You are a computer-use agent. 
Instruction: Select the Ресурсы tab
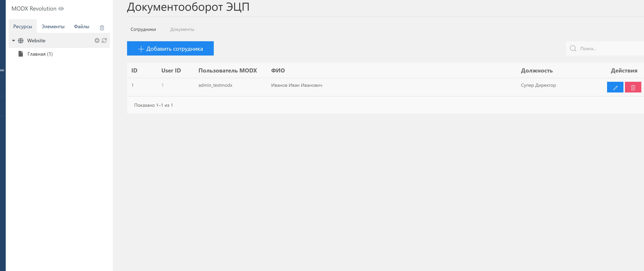coord(22,26)
